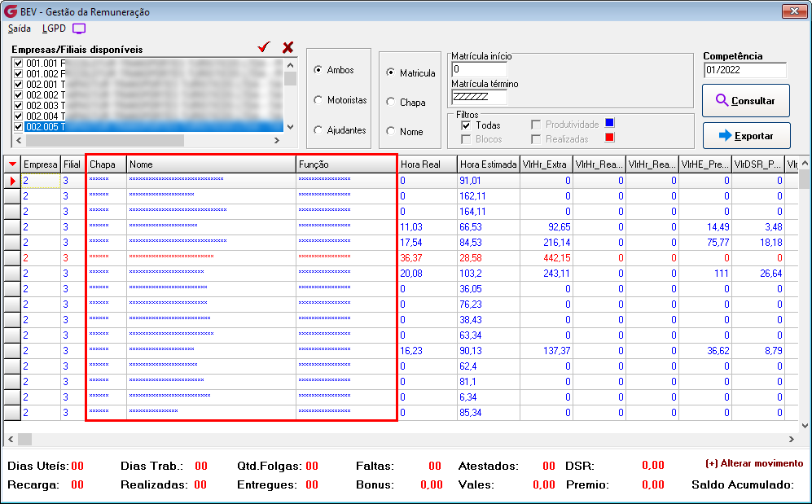Toggle checkbox for company 002.004
This screenshot has height=504, width=812.
click(19, 116)
